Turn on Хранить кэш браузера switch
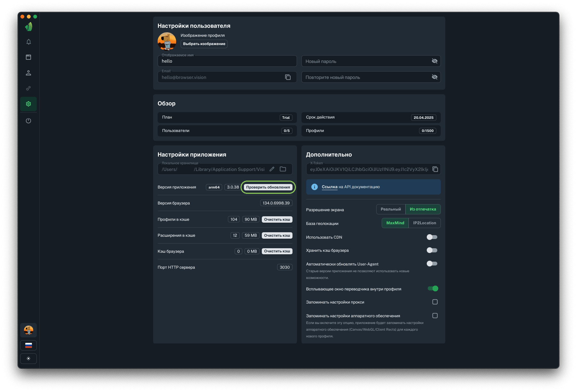The width and height of the screenshot is (577, 392). pos(432,250)
